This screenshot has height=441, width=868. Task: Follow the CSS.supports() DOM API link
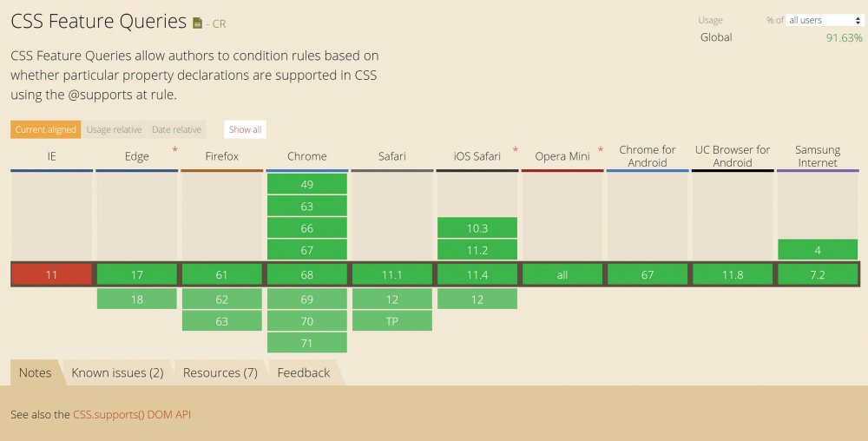(132, 414)
